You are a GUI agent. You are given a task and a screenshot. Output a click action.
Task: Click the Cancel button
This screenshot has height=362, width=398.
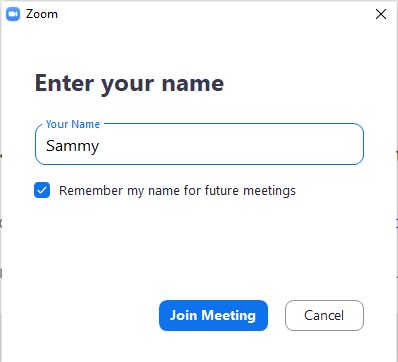pos(324,315)
